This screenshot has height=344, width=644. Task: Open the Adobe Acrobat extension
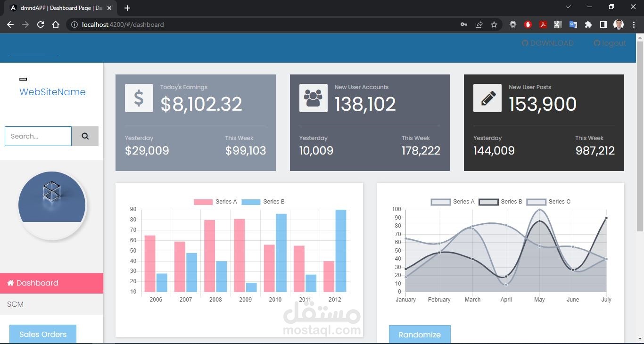click(x=543, y=25)
